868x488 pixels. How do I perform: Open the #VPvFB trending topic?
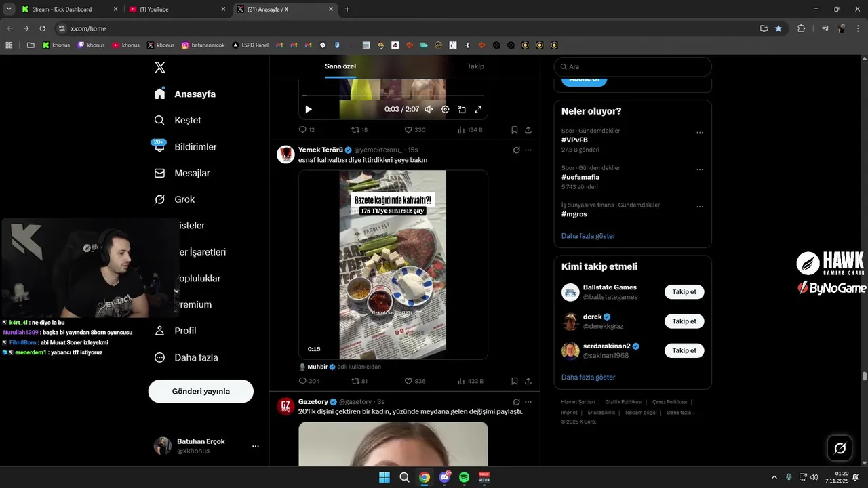[575, 140]
